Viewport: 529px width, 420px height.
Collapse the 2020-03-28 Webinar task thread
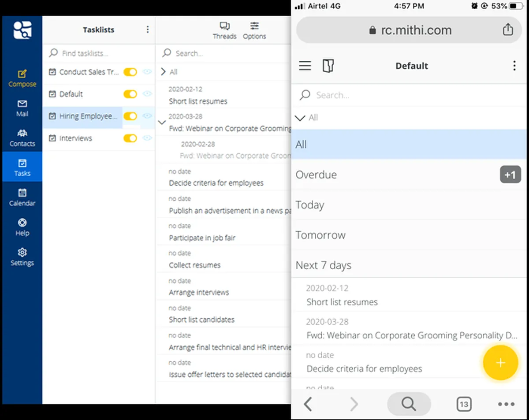162,122
